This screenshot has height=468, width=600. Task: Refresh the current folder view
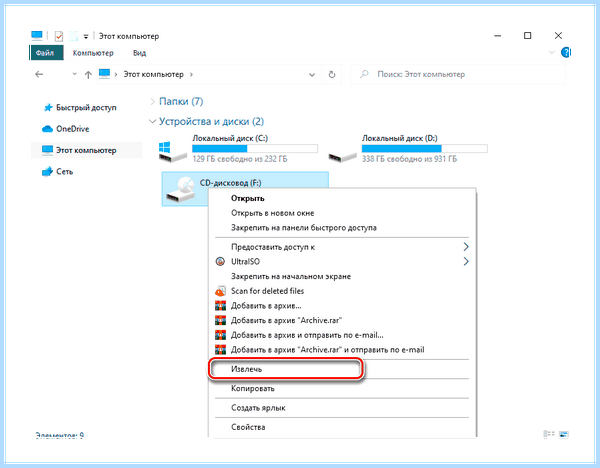332,74
